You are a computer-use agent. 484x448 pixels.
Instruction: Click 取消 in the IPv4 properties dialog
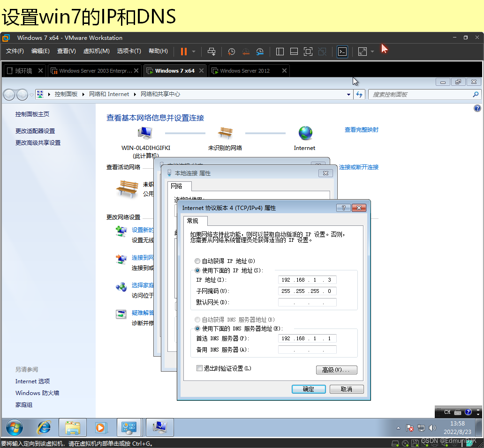pyautogui.click(x=347, y=389)
